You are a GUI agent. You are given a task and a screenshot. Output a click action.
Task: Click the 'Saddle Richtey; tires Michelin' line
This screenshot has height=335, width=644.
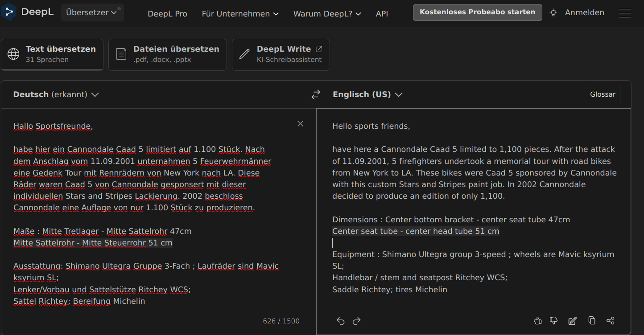click(x=390, y=290)
